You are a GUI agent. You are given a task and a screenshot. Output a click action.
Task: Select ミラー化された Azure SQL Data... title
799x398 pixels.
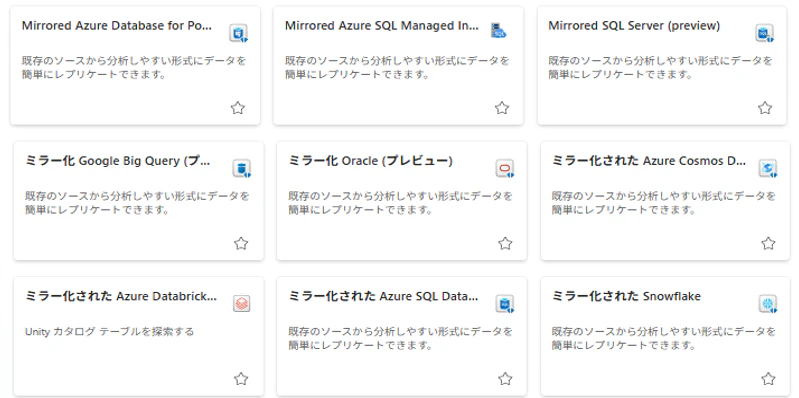[x=384, y=296]
